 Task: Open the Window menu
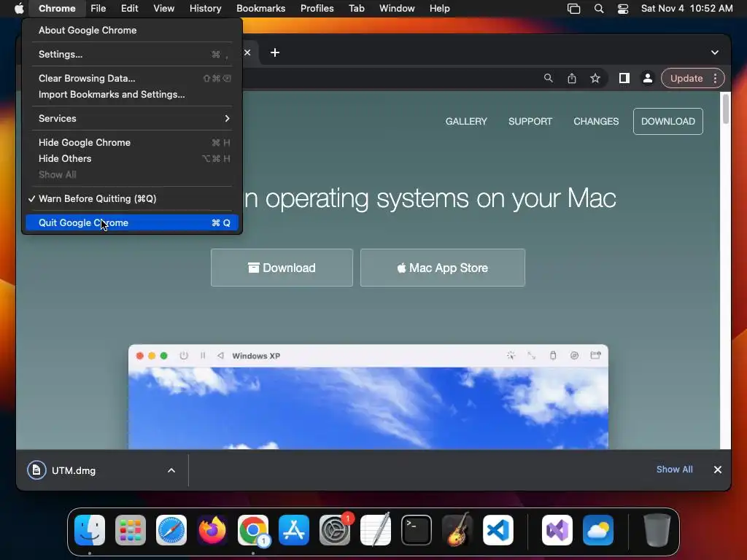pyautogui.click(x=397, y=9)
